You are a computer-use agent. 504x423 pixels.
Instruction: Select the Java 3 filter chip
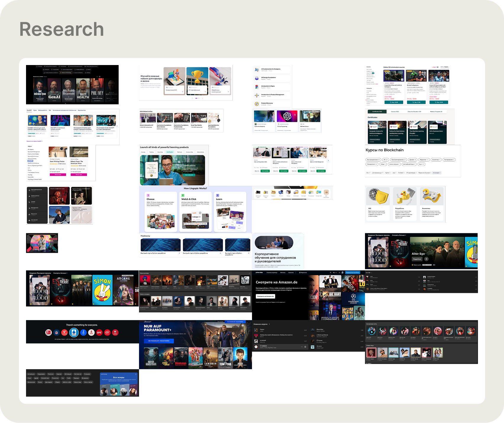click(x=394, y=173)
